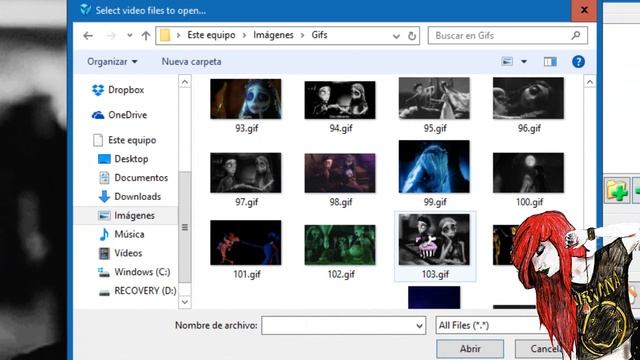This screenshot has width=640, height=360.
Task: Expand the Nombre de archivo dropdown arrow
Action: point(419,326)
